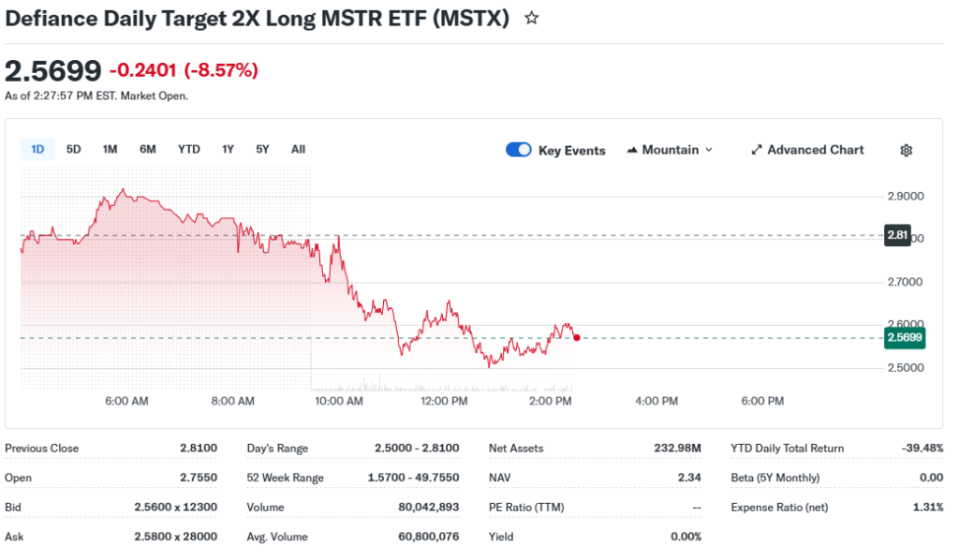Select the 1D time range tab
Image resolution: width=959 pixels, height=560 pixels.
point(37,149)
